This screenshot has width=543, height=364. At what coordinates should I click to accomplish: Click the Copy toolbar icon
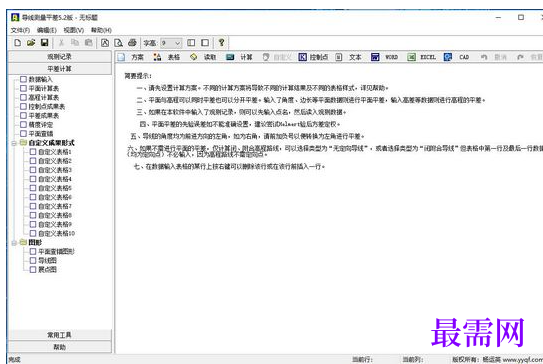[x=75, y=43]
